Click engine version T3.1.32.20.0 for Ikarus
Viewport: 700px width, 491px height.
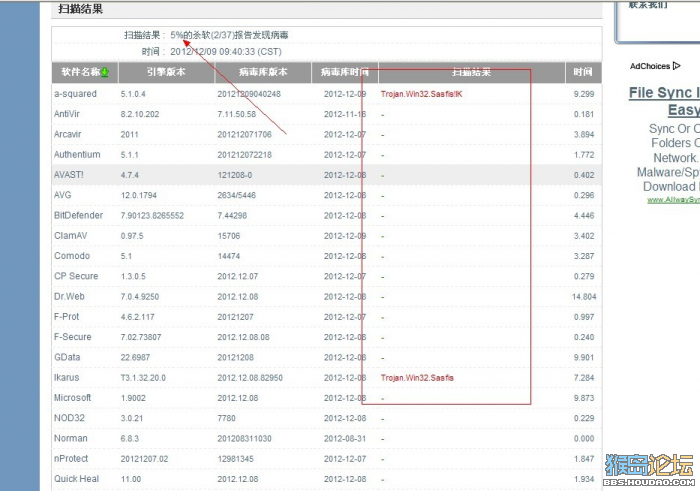(143, 378)
